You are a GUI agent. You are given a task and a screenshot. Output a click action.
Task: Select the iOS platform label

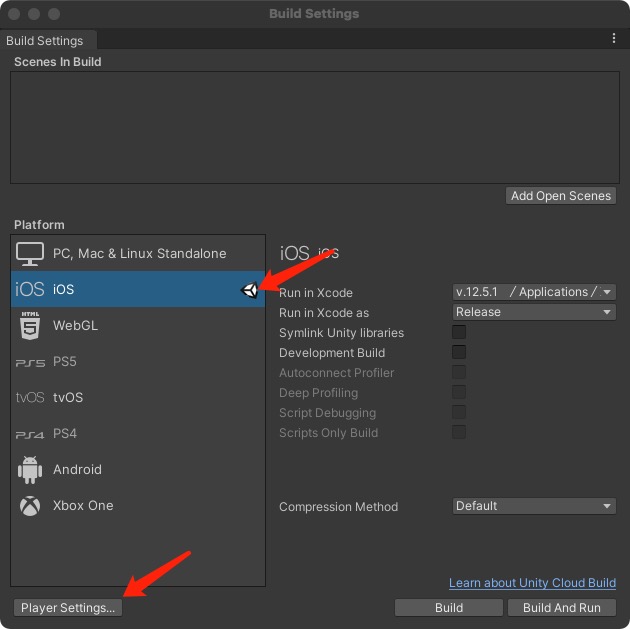pos(63,289)
